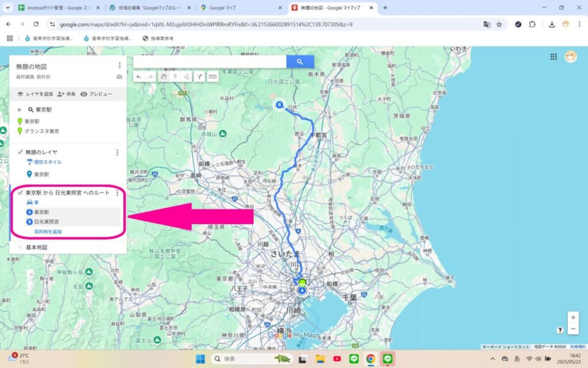Open the 指導案参考 bookmark
The width and height of the screenshot is (588, 368).
pos(158,39)
